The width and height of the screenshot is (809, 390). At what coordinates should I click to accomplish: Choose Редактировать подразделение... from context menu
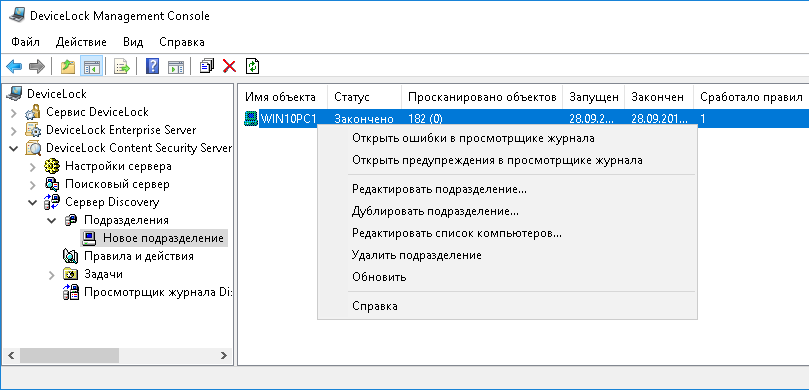[x=440, y=189]
